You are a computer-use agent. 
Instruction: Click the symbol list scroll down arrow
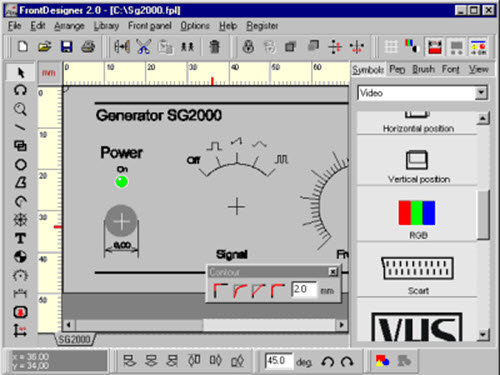[x=483, y=334]
